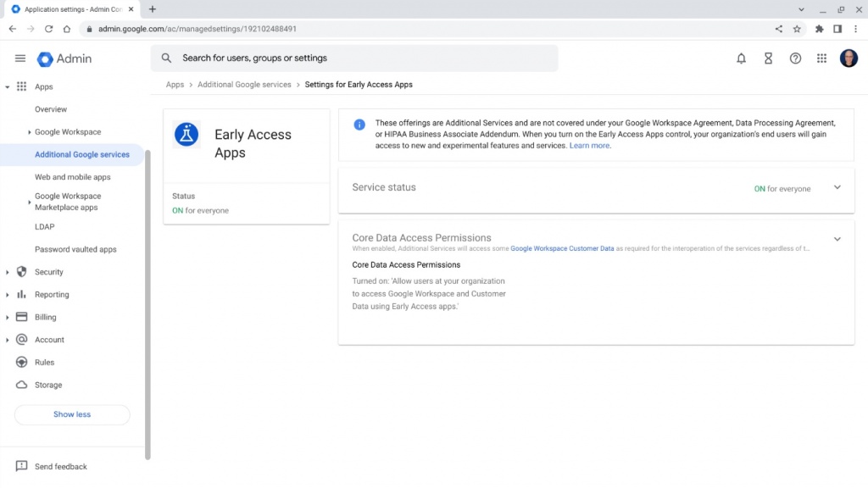Click the Service status heading
The height and width of the screenshot is (488, 868).
click(x=384, y=187)
